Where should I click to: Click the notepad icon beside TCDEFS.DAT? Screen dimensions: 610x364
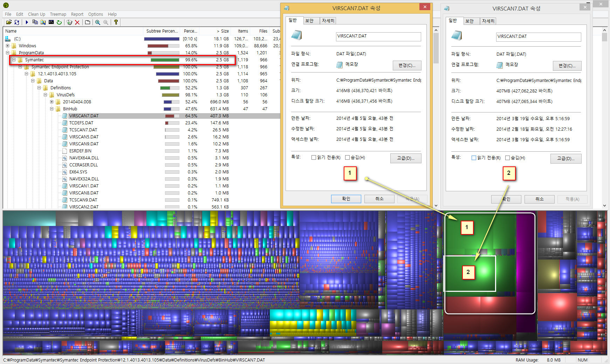click(64, 123)
